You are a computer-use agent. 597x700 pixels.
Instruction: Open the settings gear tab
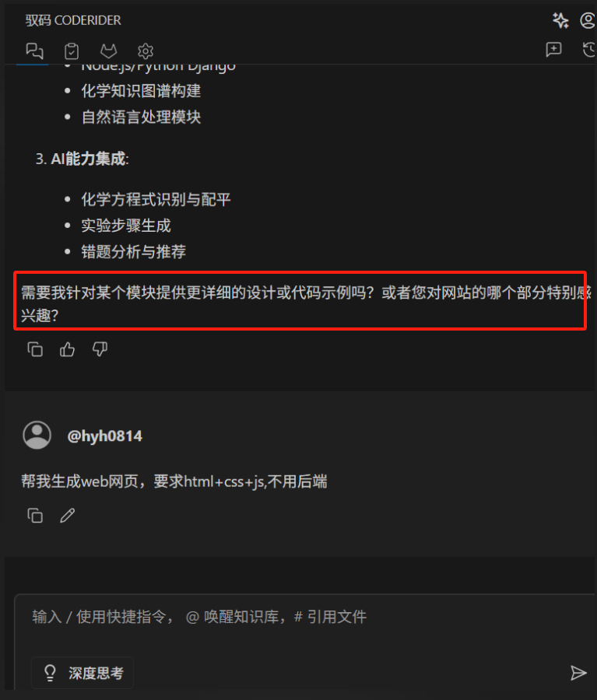[146, 51]
